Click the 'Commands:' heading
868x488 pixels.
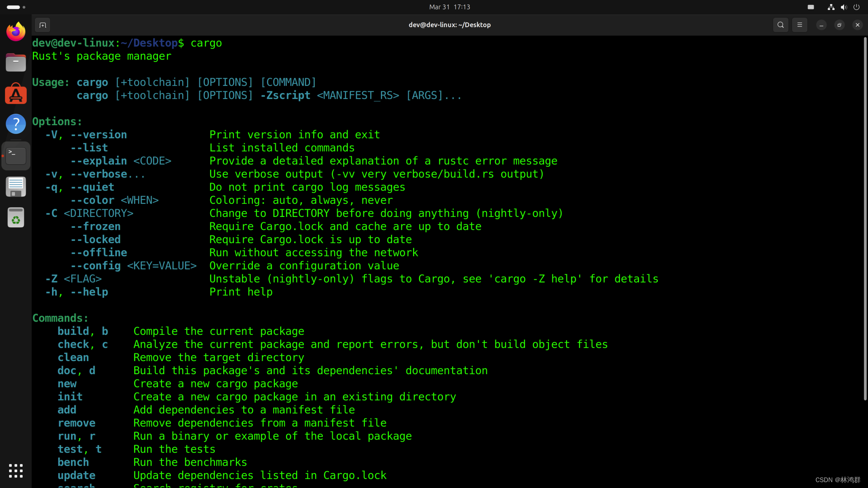click(x=60, y=318)
